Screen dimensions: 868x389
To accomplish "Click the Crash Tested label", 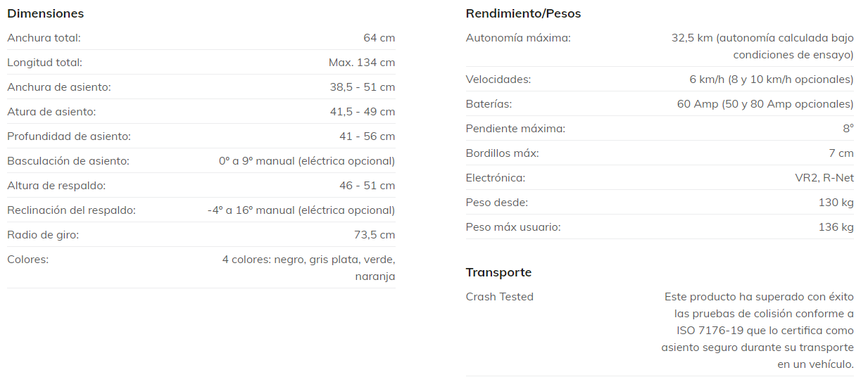I will click(500, 296).
